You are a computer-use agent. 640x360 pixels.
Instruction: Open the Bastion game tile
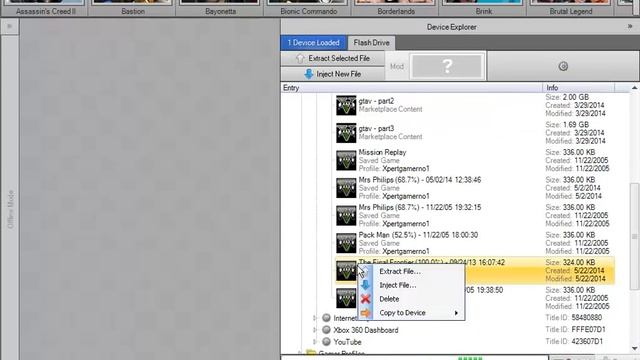(x=132, y=8)
